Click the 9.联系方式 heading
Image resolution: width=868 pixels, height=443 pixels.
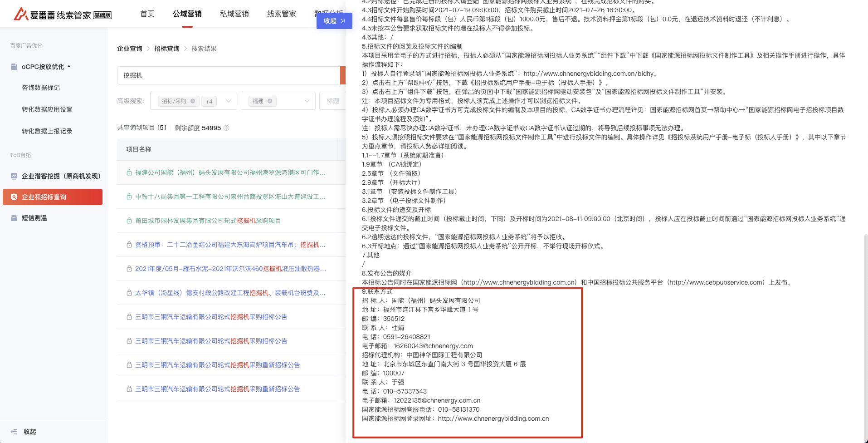[377, 291]
